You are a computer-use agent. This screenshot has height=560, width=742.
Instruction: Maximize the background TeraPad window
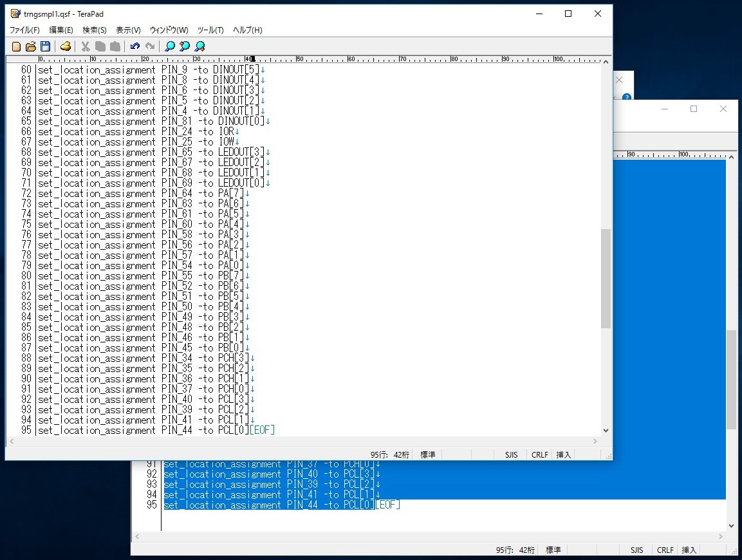694,109
